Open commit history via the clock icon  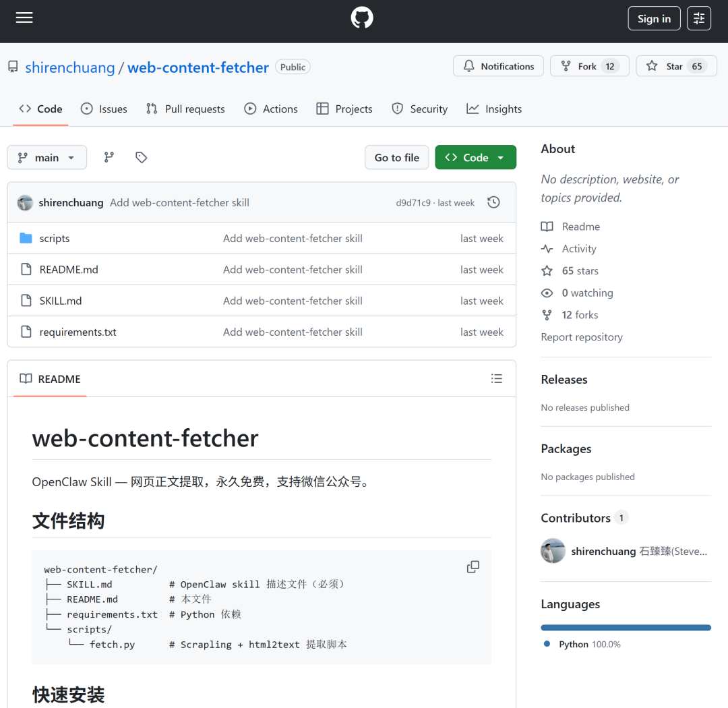point(493,202)
